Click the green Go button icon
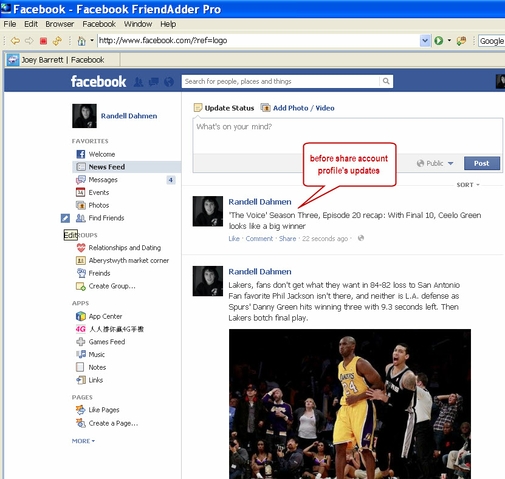The image size is (505, 479). click(x=439, y=41)
